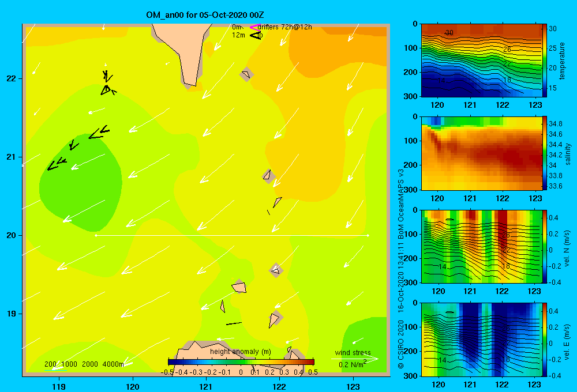577x392 pixels.
Task: Click the narrow island near 19.1N 121.2E
Action: point(223,306)
